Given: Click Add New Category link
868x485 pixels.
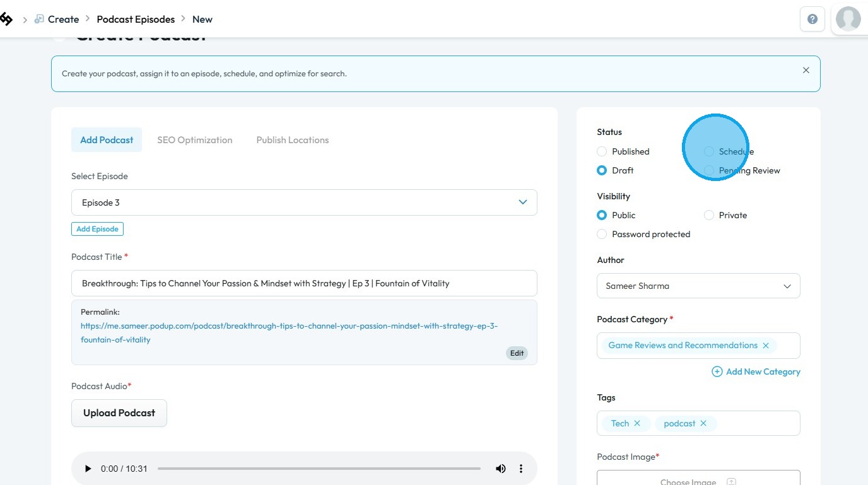Looking at the screenshot, I should coord(756,371).
